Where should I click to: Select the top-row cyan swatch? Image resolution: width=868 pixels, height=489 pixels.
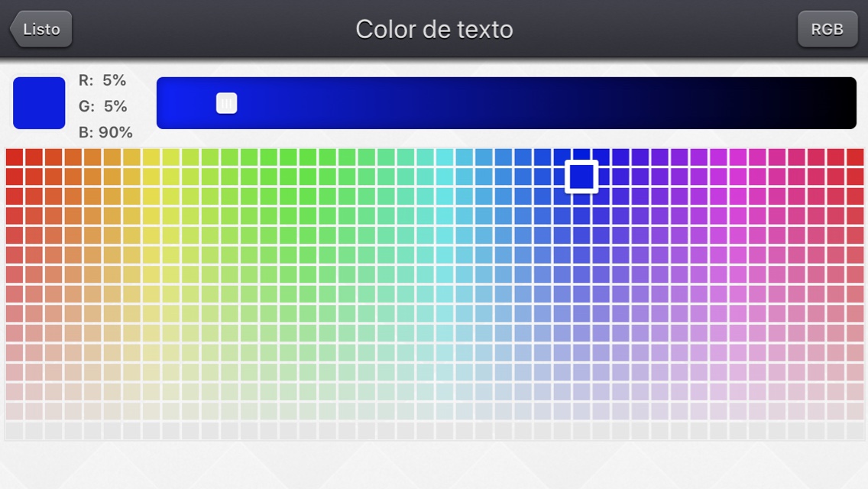(445, 157)
